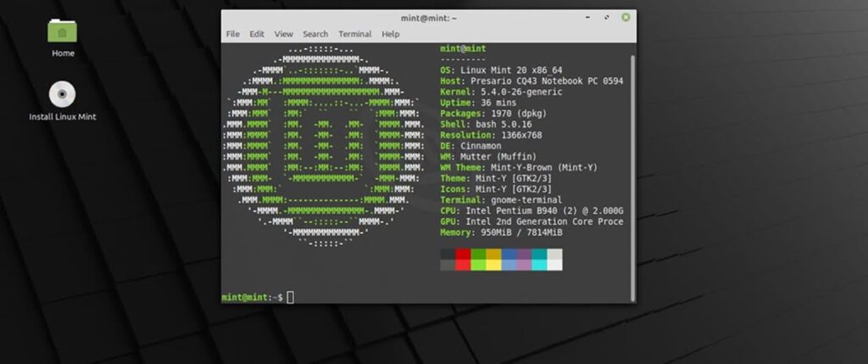Click the 'Memory: 950MiB / 7814MiB' line

(501, 232)
